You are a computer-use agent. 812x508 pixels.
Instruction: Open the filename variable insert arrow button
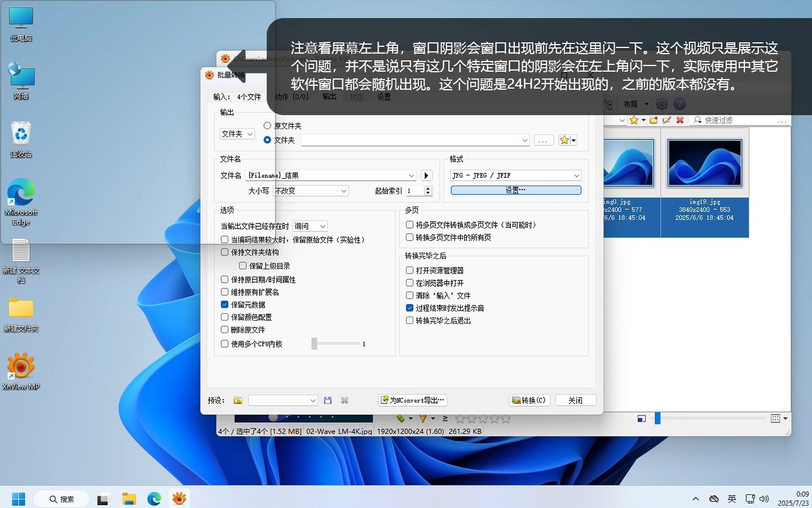point(426,176)
